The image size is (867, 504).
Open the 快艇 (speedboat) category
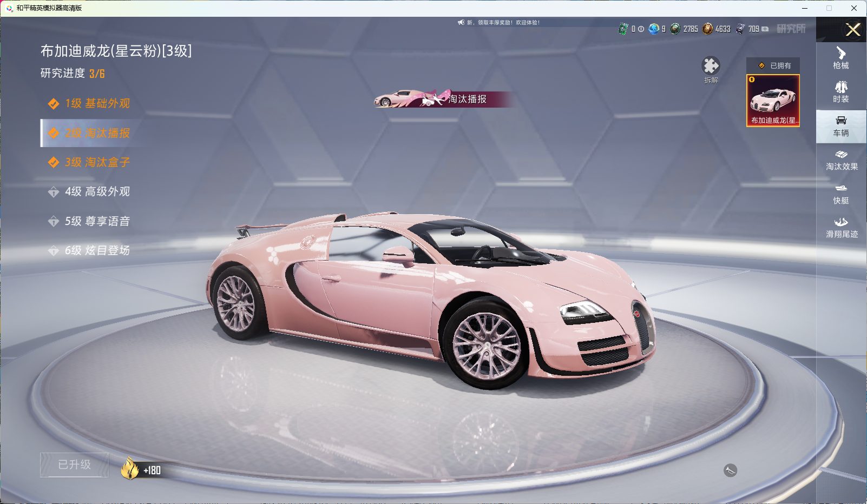point(840,194)
